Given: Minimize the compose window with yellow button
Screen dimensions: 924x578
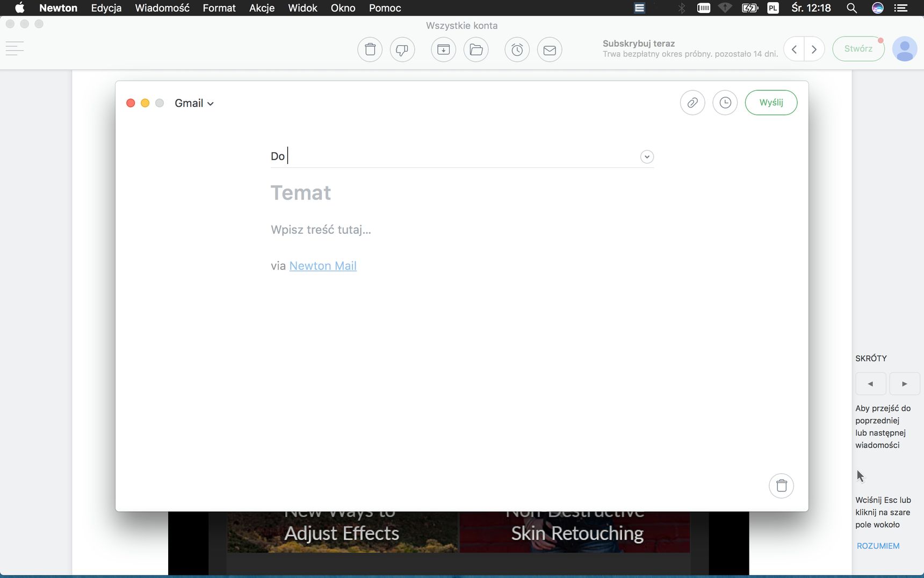Looking at the screenshot, I should click(x=145, y=103).
